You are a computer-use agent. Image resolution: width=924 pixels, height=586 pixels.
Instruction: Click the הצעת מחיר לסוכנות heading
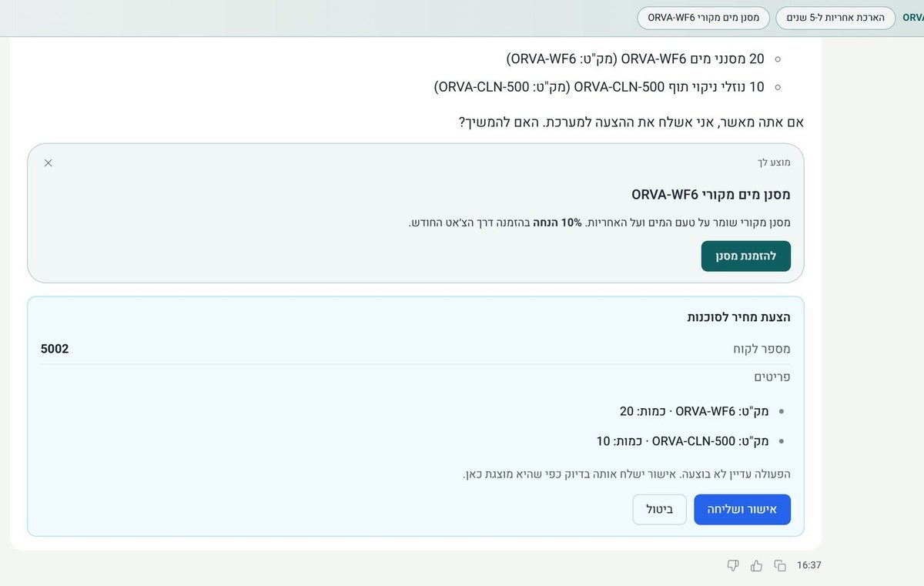click(x=739, y=316)
